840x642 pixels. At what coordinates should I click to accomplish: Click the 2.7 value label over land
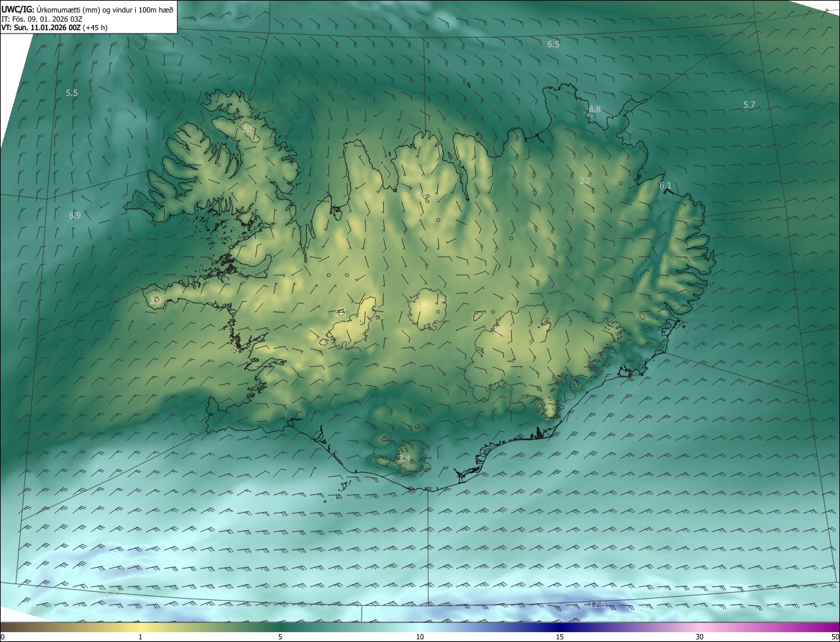click(x=586, y=181)
